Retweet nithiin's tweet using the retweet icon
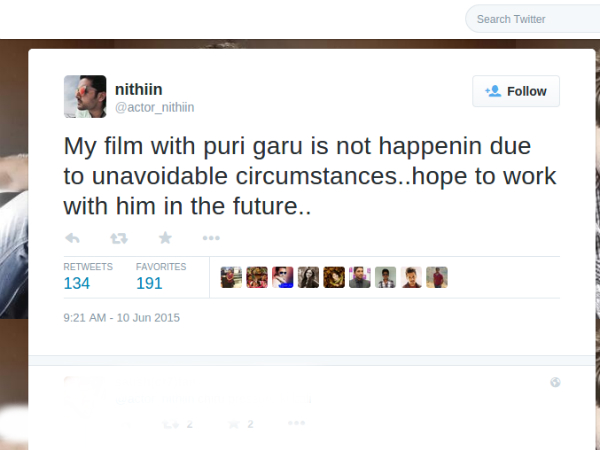The height and width of the screenshot is (450, 600). 119,238
